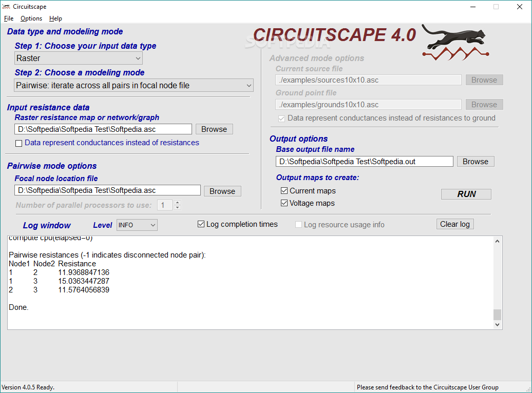Image resolution: width=532 pixels, height=393 pixels.
Task: Click the log window scroll down arrow
Action: pos(497,324)
